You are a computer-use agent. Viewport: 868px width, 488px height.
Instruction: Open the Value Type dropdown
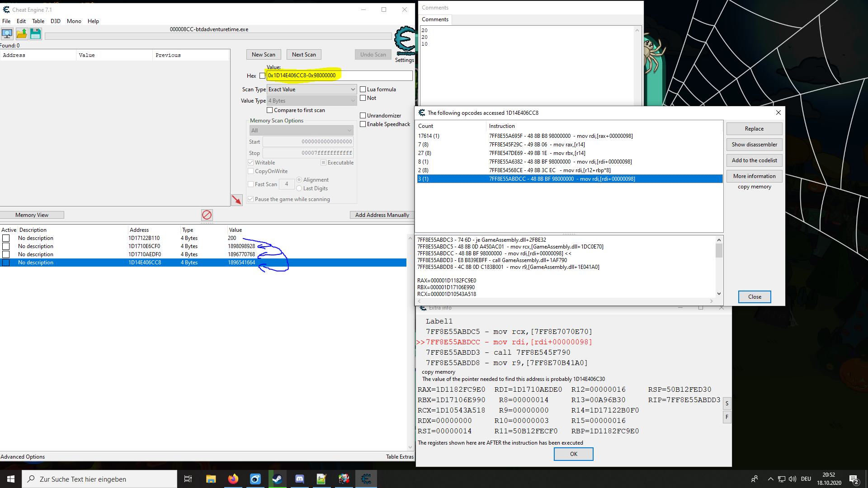click(311, 101)
